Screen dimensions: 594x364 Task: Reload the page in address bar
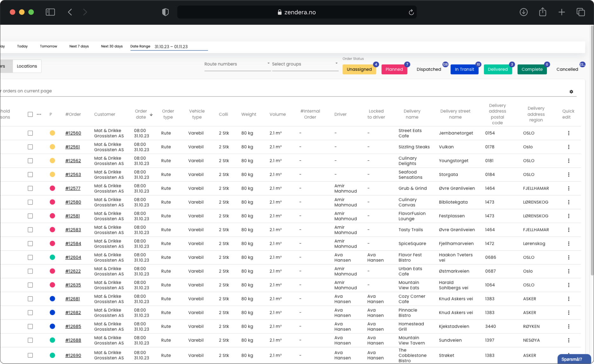tap(411, 12)
